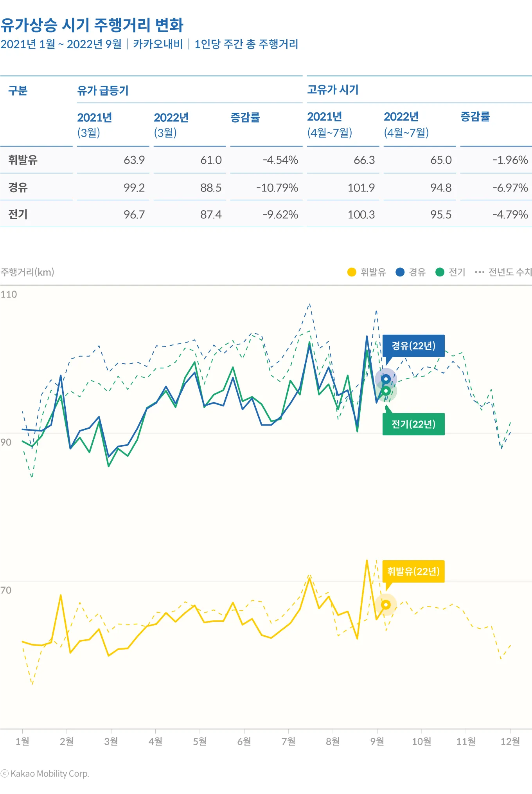Screen dimensions: 532x794
Task: Click the 휘발유(22년) callout label
Action: click(x=413, y=571)
